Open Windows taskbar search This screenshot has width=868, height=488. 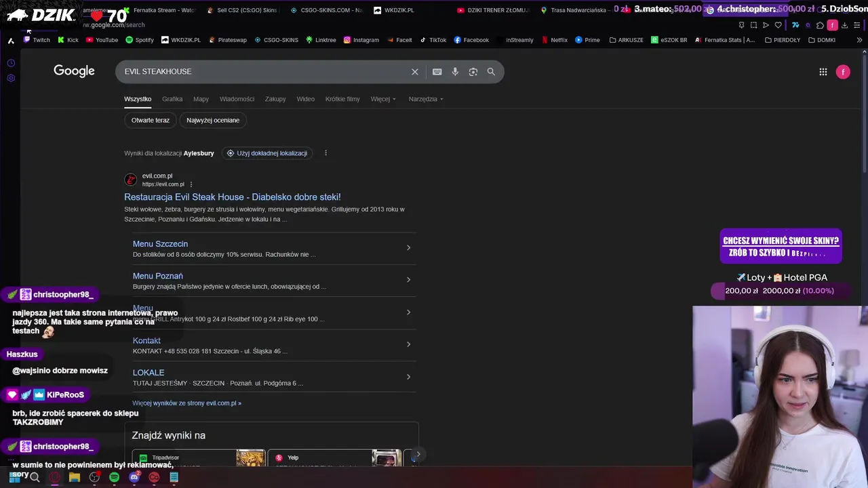35,477
